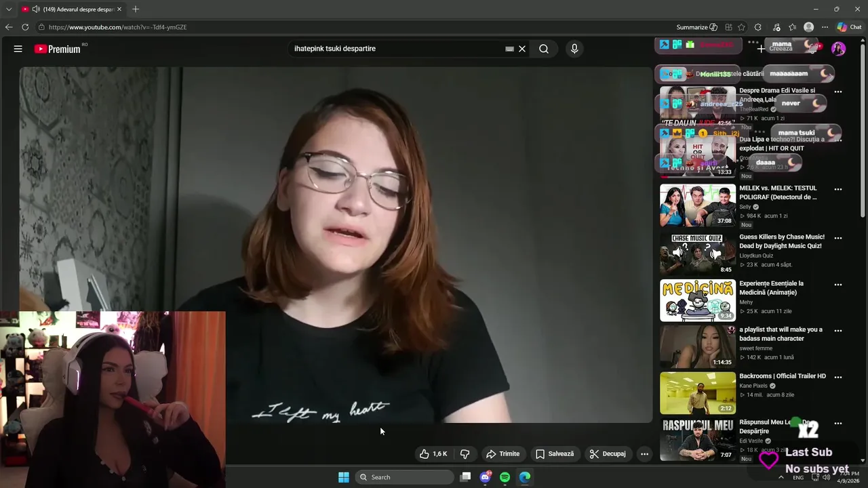The height and width of the screenshot is (488, 868).
Task: Pause the playing video in the player
Action: [x=336, y=245]
